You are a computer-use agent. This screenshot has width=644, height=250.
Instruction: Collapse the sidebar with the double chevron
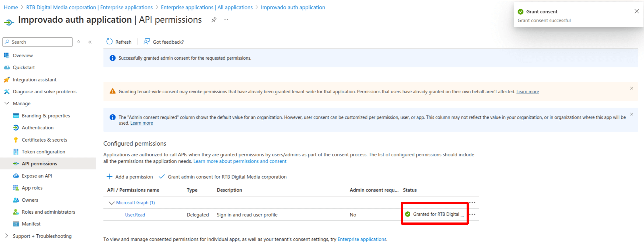click(x=90, y=42)
